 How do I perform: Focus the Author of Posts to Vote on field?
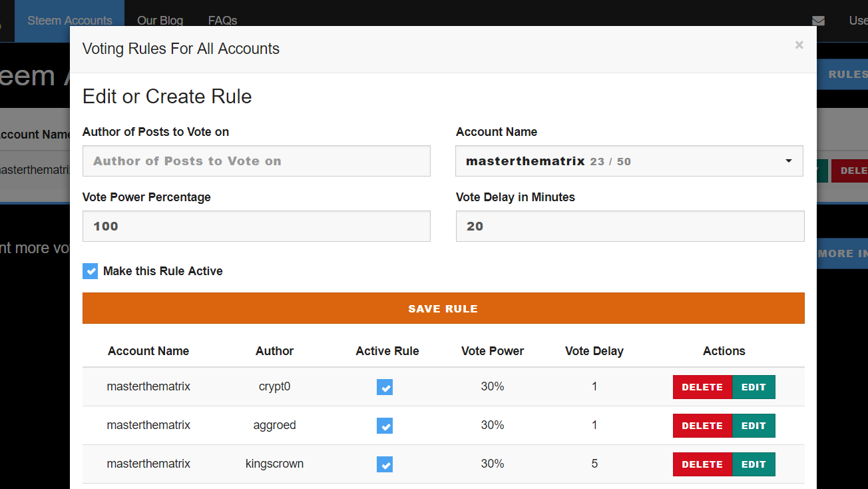(x=256, y=161)
